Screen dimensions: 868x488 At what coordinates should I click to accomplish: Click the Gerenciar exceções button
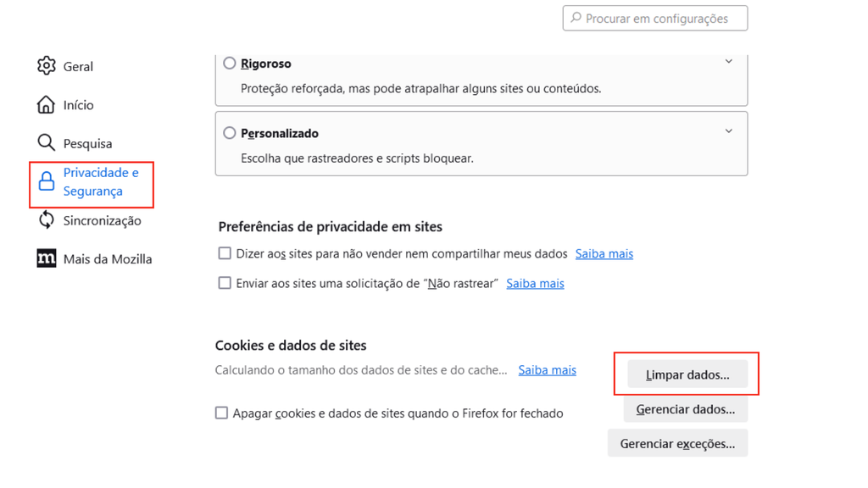point(677,442)
